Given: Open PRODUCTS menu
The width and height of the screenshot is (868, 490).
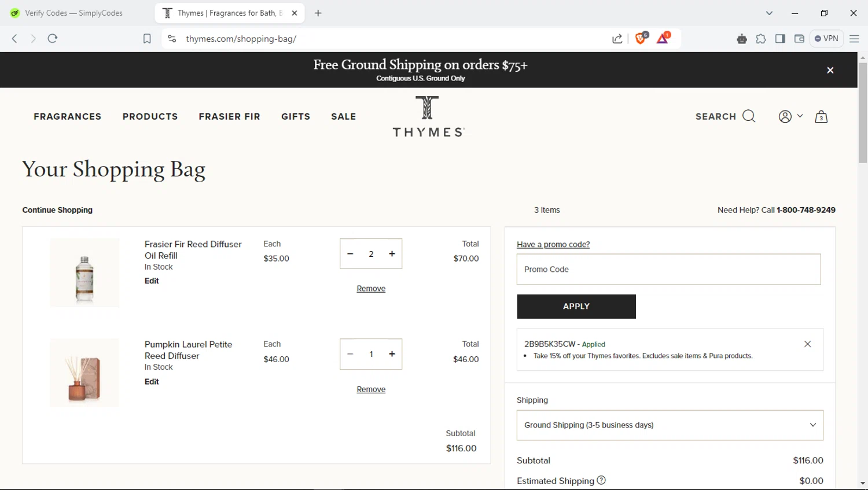Looking at the screenshot, I should [150, 116].
